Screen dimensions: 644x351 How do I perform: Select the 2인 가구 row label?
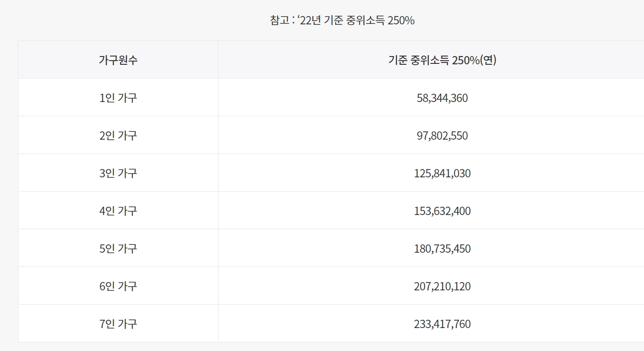118,136
